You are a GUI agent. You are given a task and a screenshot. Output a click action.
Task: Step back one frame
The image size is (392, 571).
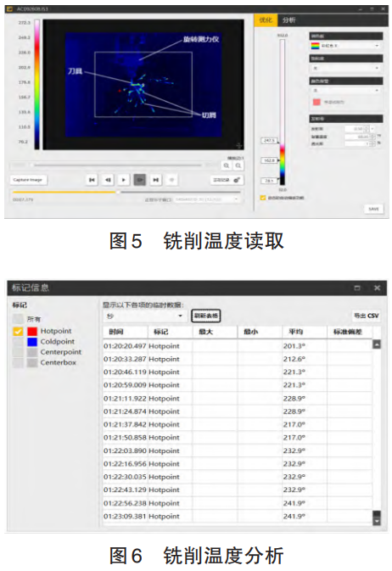coord(108,180)
